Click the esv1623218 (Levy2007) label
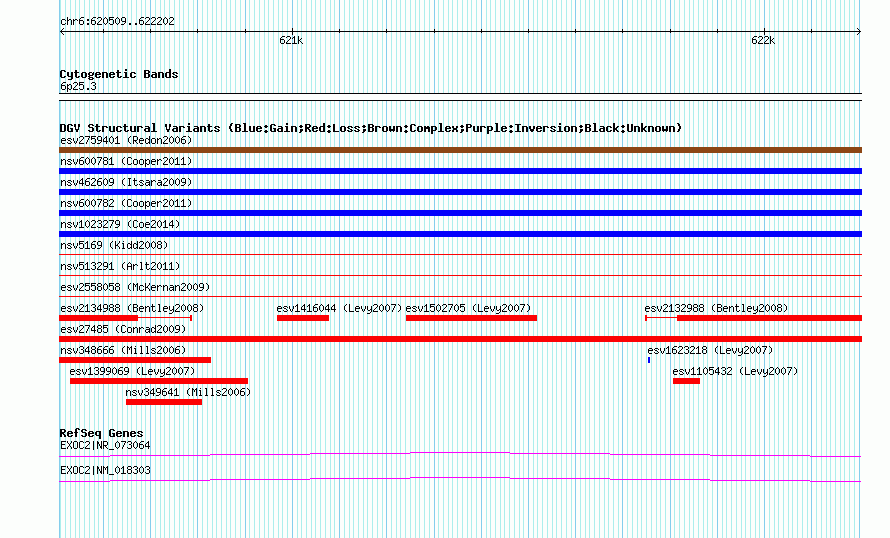Image resolution: width=890 pixels, height=538 pixels. coord(710,350)
